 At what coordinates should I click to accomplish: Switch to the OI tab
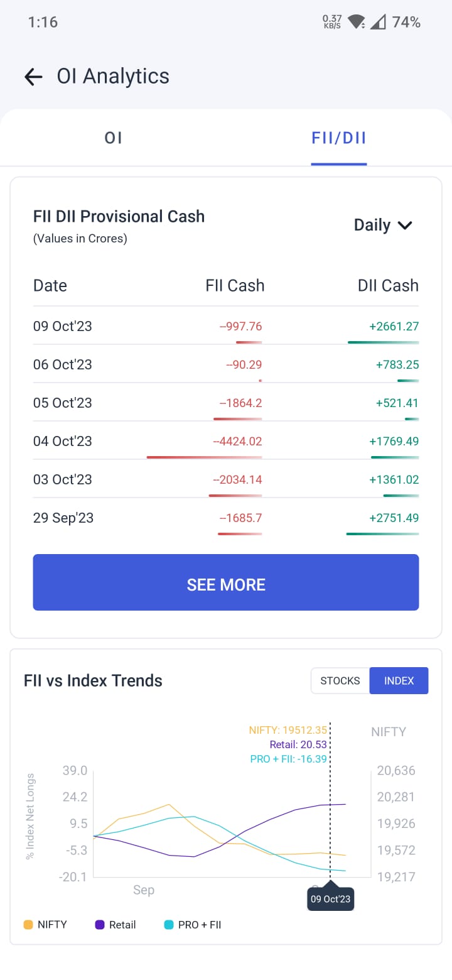tap(113, 138)
